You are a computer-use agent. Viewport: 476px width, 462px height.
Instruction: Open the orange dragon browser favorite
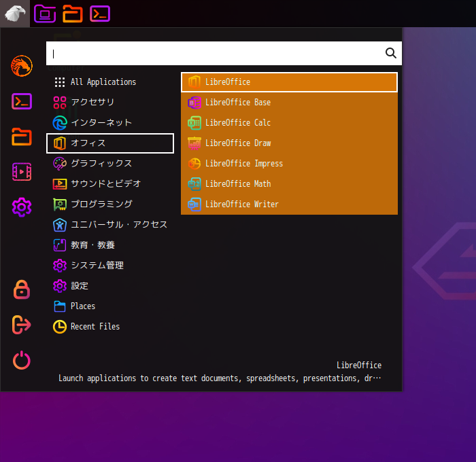[22, 66]
